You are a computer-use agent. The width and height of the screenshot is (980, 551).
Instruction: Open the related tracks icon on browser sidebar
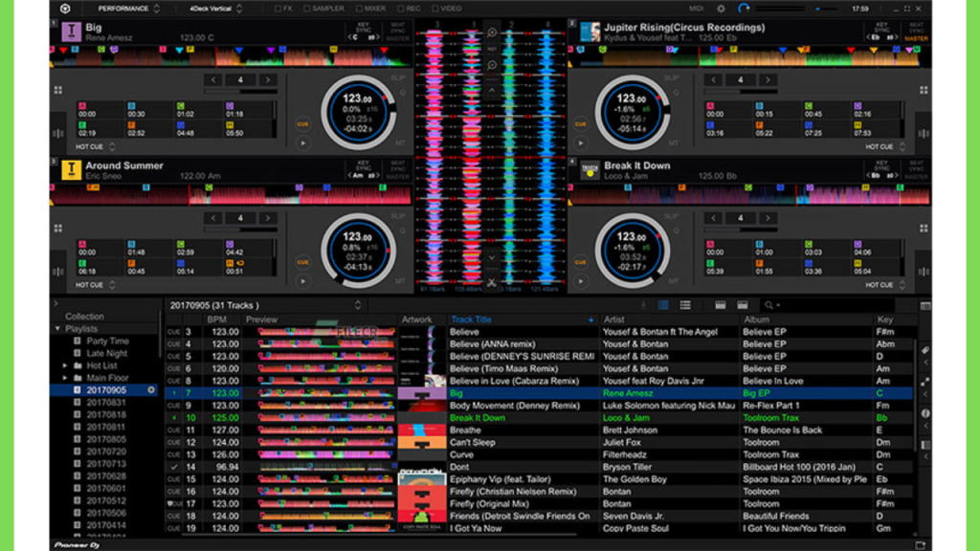(925, 382)
